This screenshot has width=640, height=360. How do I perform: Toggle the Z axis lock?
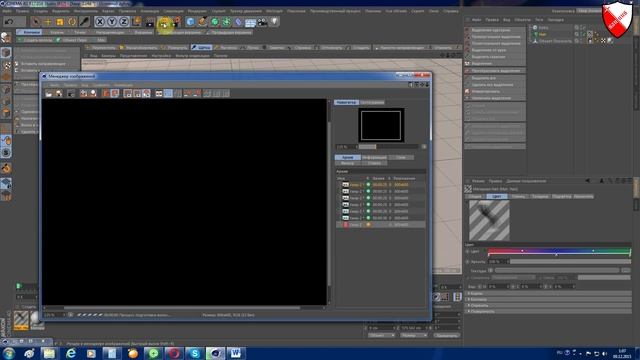click(x=124, y=21)
